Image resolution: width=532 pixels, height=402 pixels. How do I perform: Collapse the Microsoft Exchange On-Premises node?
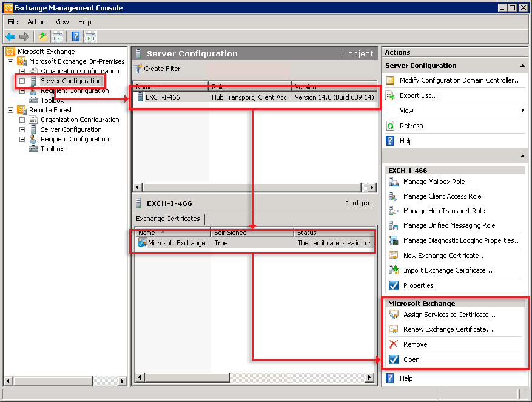(x=10, y=61)
